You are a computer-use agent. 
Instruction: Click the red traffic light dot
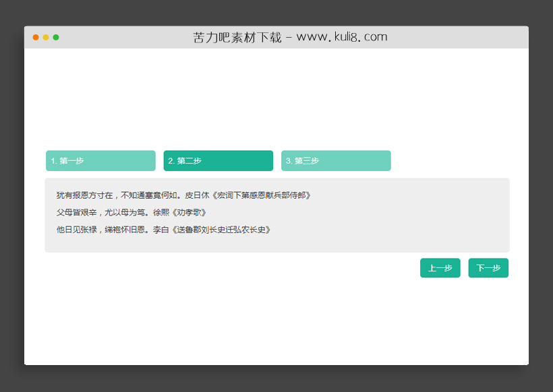[35, 38]
